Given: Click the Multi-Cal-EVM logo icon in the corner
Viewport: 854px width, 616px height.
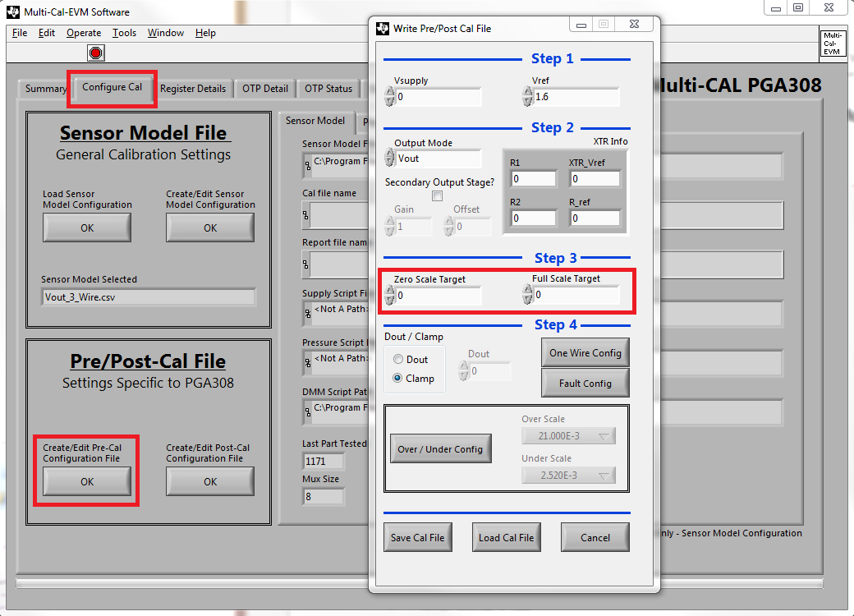Looking at the screenshot, I should tap(832, 44).
